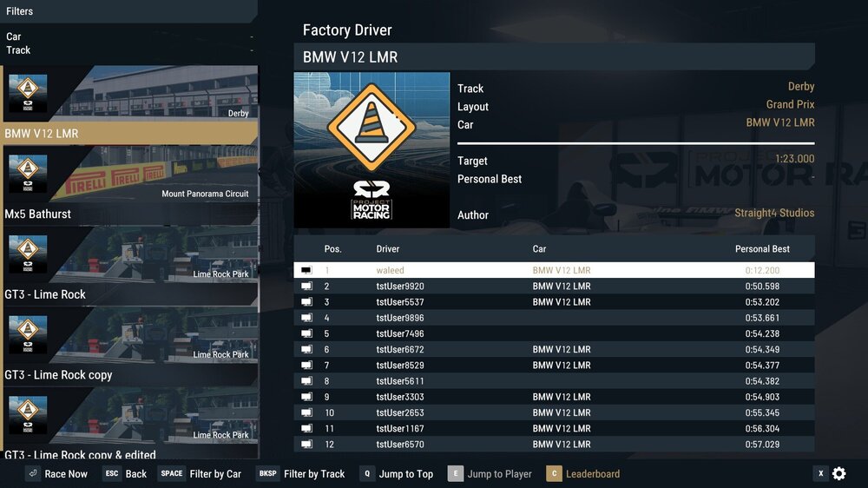Select driver tstUser2653
The width and height of the screenshot is (868, 488).
coord(400,412)
